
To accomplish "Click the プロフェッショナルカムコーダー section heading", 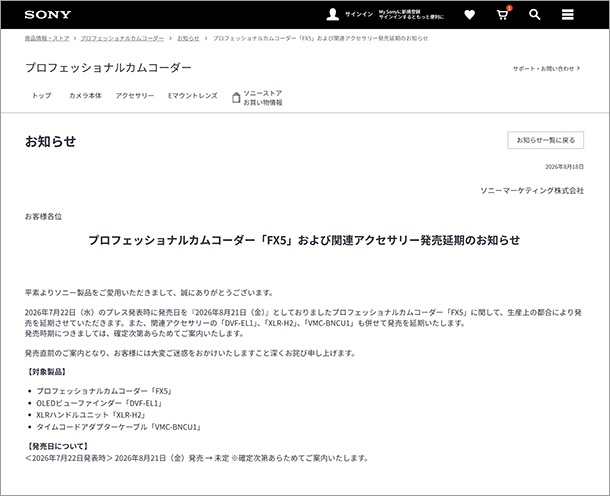I will [x=108, y=68].
